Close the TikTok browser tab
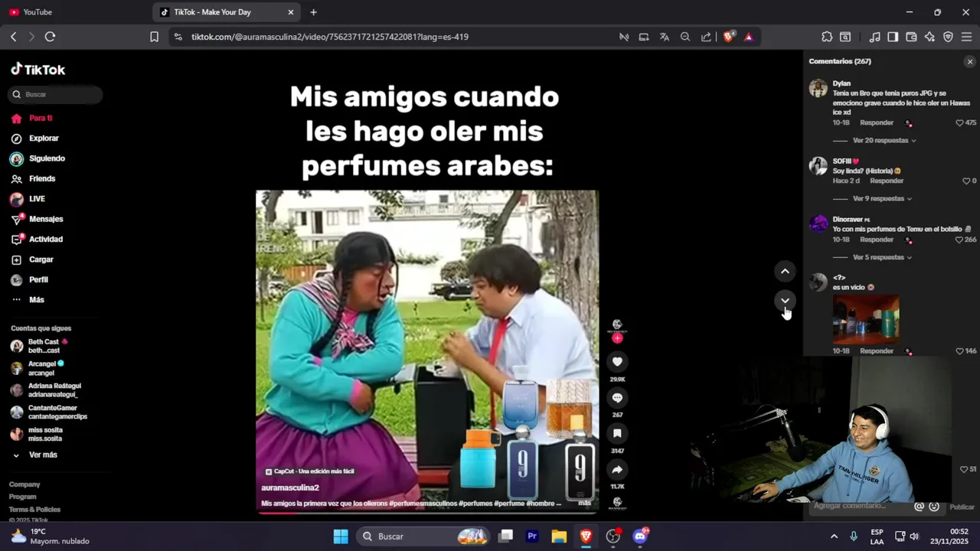This screenshot has width=980, height=551. coord(291,12)
